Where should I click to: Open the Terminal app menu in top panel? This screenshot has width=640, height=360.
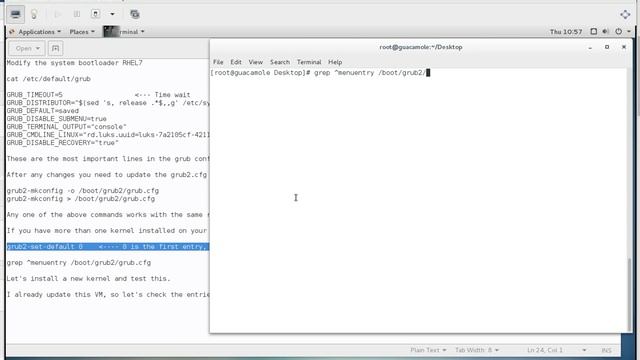[124, 32]
